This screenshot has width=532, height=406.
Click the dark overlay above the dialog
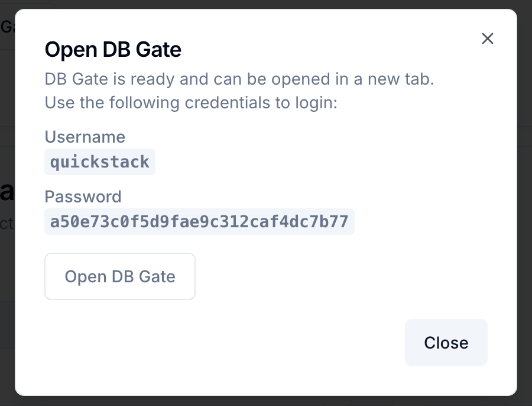266,4
